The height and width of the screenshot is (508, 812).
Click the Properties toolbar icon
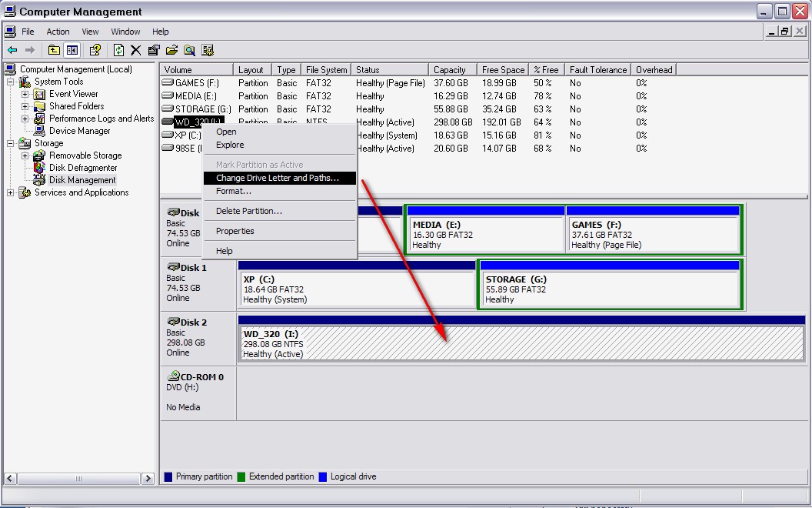pyautogui.click(x=154, y=50)
